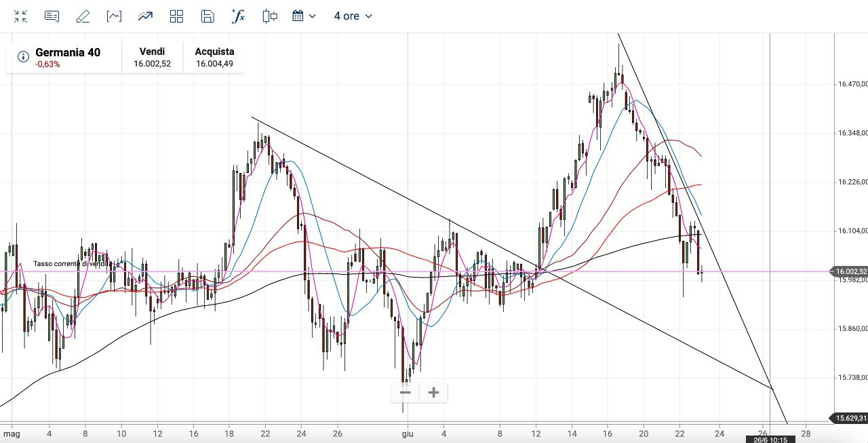
Task: Open the trend line tools icon
Action: (145, 16)
